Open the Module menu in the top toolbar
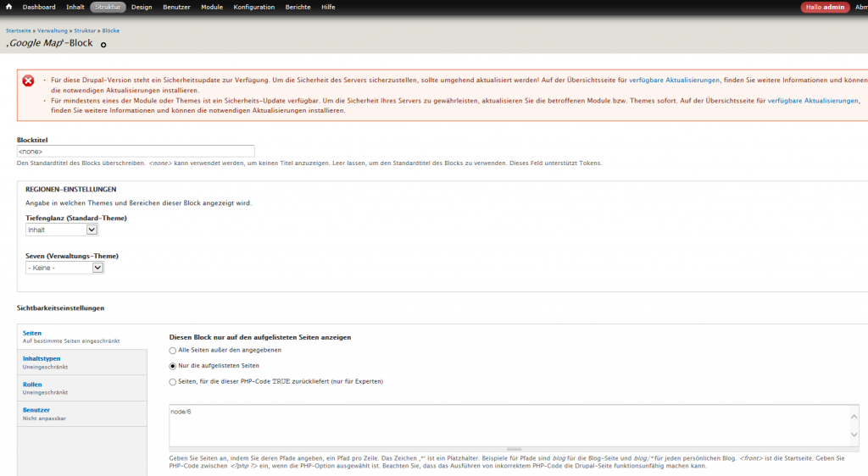The image size is (868, 476). pos(212,7)
